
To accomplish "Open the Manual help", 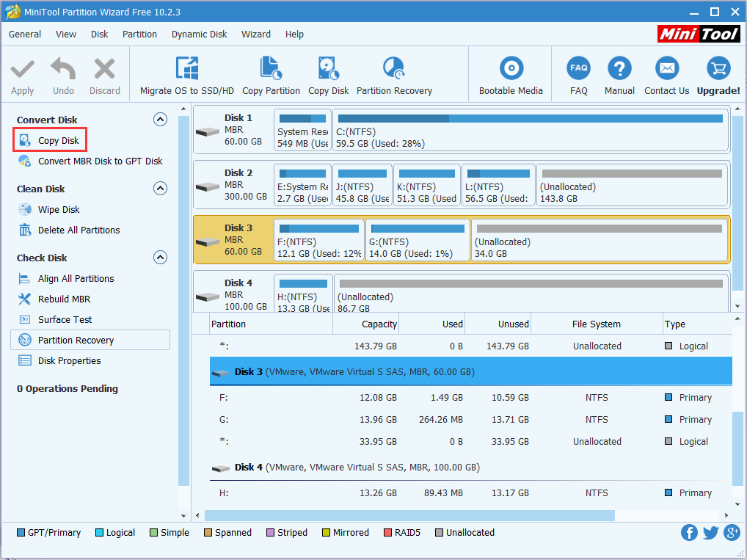I will click(x=619, y=77).
